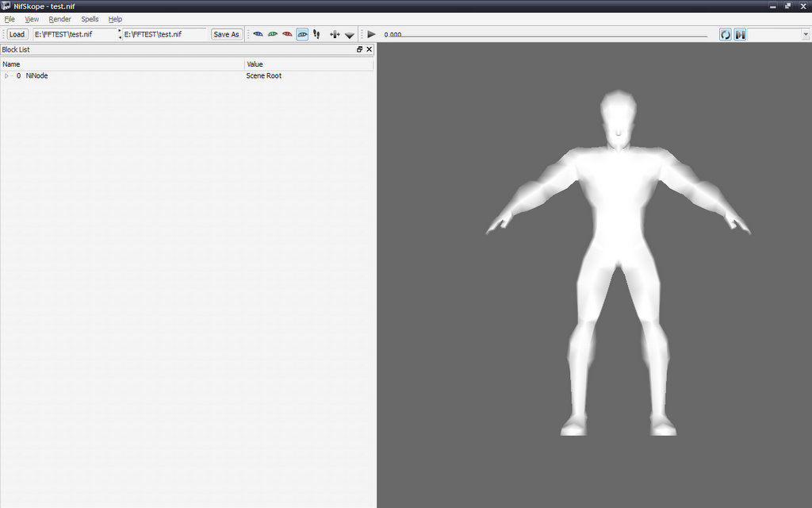Open the animation dropdown at toolbar right

[805, 34]
